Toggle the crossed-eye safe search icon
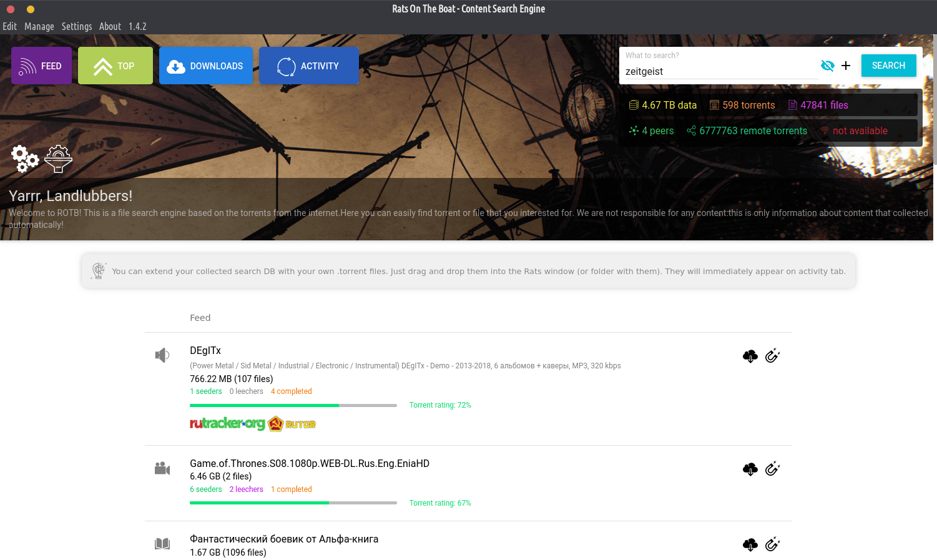The width and height of the screenshot is (937, 560). pyautogui.click(x=827, y=66)
